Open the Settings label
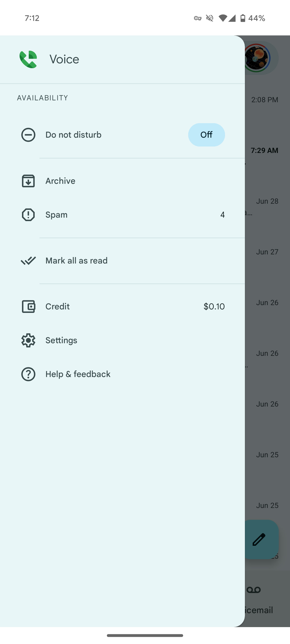This screenshot has height=644, width=290. tap(61, 340)
